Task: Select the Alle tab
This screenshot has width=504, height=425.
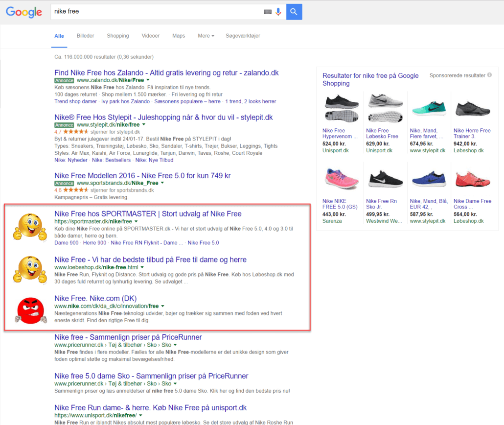Action: [x=59, y=36]
